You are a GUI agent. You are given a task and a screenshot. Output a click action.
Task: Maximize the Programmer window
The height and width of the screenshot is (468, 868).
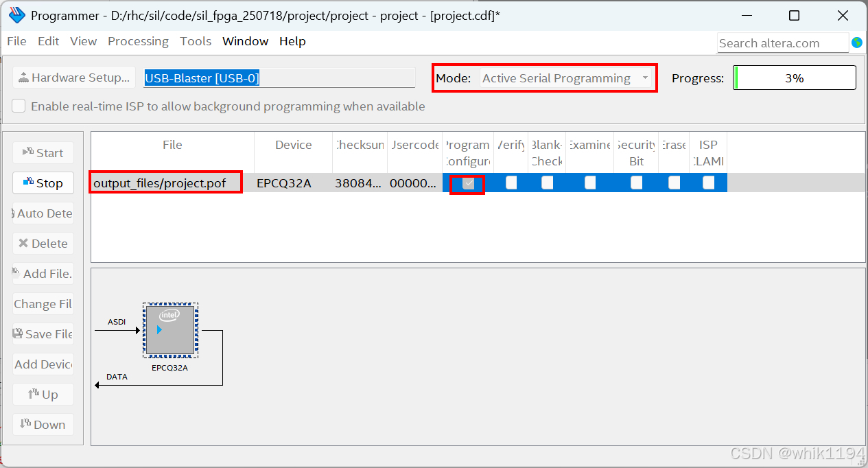tap(794, 15)
